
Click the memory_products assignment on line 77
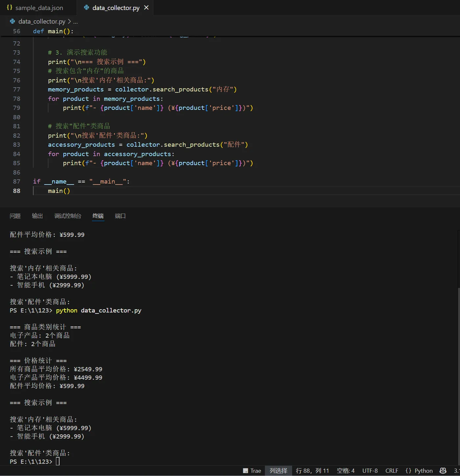click(142, 89)
